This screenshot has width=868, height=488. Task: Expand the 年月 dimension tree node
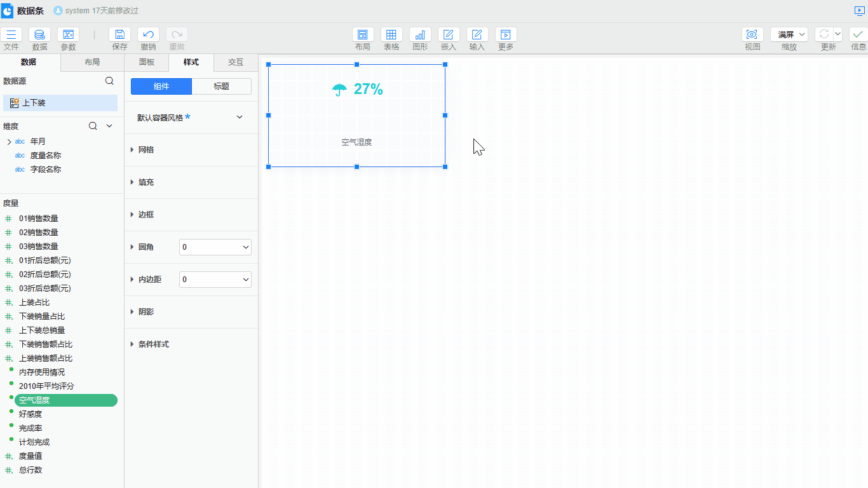point(9,142)
